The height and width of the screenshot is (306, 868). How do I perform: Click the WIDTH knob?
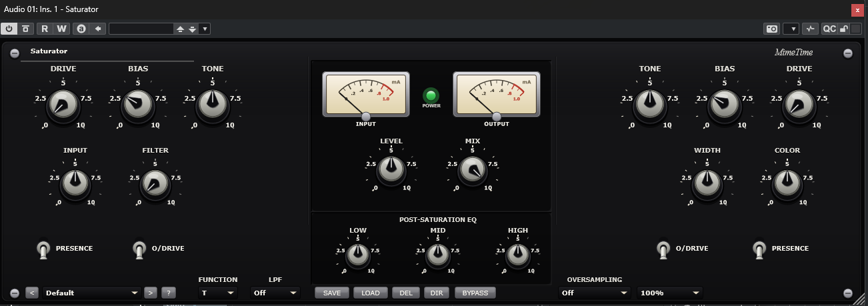coord(707,183)
